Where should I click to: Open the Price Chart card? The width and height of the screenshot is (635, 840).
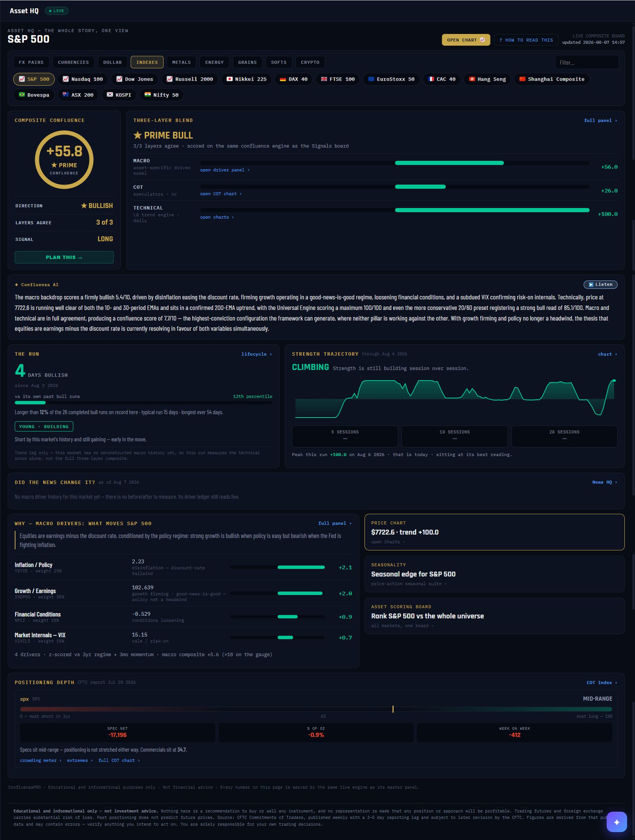(495, 532)
